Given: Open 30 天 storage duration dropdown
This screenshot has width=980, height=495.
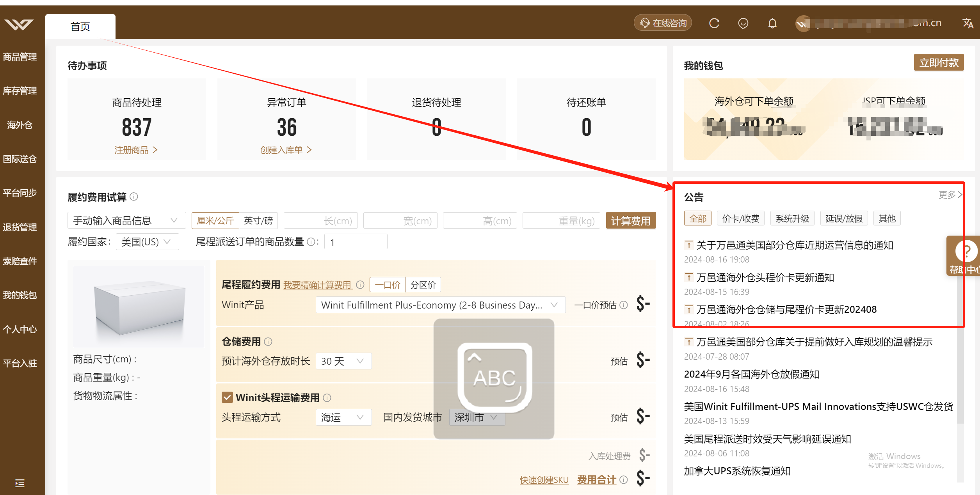Looking at the screenshot, I should (x=343, y=361).
